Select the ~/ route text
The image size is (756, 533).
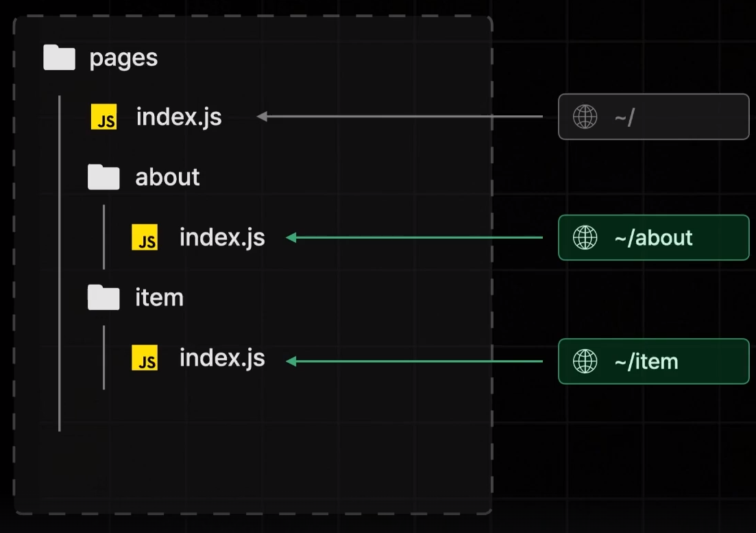[625, 117]
